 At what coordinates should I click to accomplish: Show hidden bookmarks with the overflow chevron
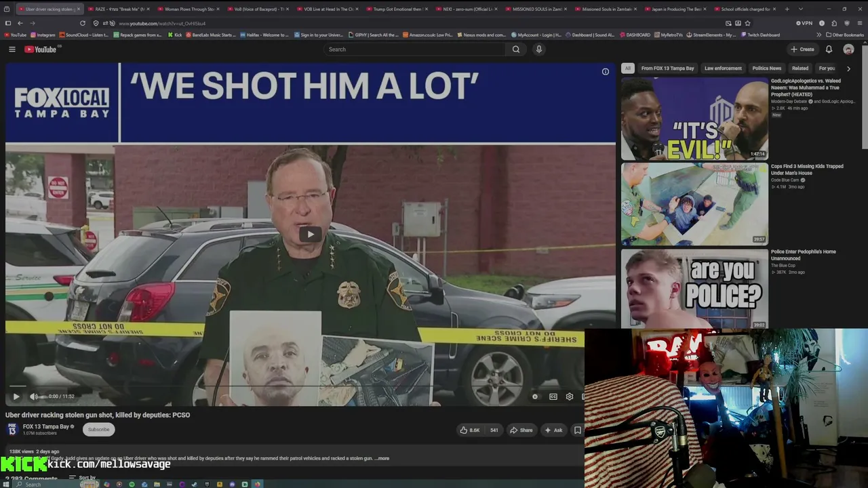pos(818,35)
